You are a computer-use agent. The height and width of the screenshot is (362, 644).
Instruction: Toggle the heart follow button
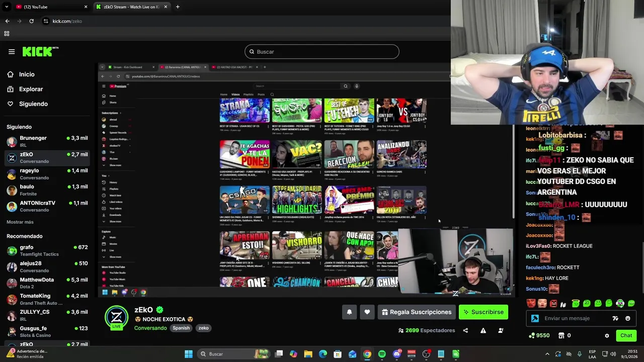click(x=367, y=312)
